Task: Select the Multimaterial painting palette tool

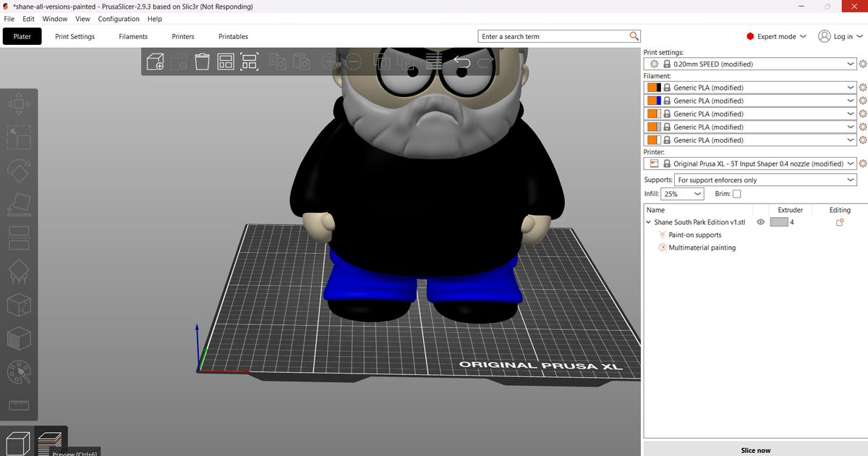Action: coord(19,373)
